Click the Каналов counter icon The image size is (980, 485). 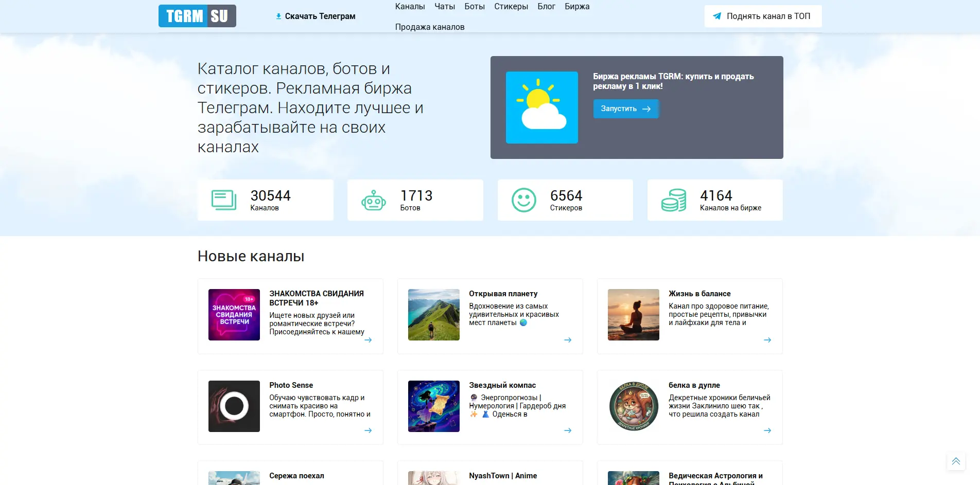point(223,200)
